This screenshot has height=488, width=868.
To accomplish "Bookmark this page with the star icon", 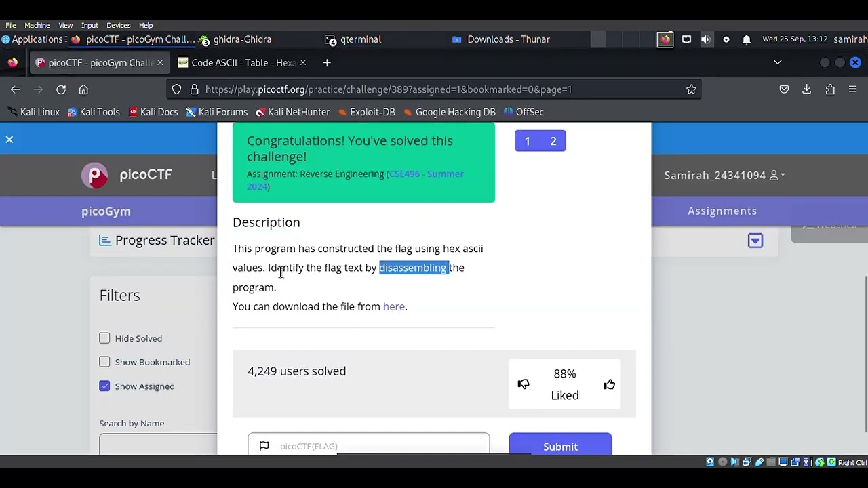I will [x=691, y=89].
